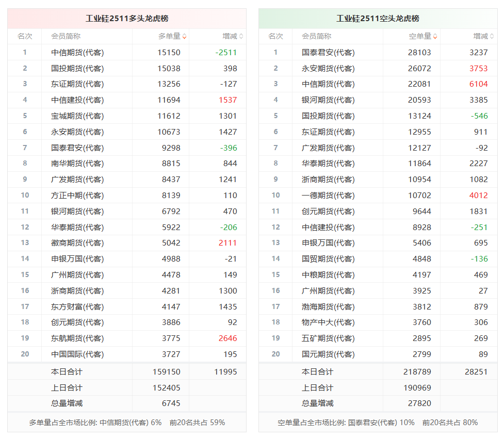Viewport: 504px width, 438px height.
Task: Select 永安期货(代客) in long table rank 6
Action: click(77, 132)
